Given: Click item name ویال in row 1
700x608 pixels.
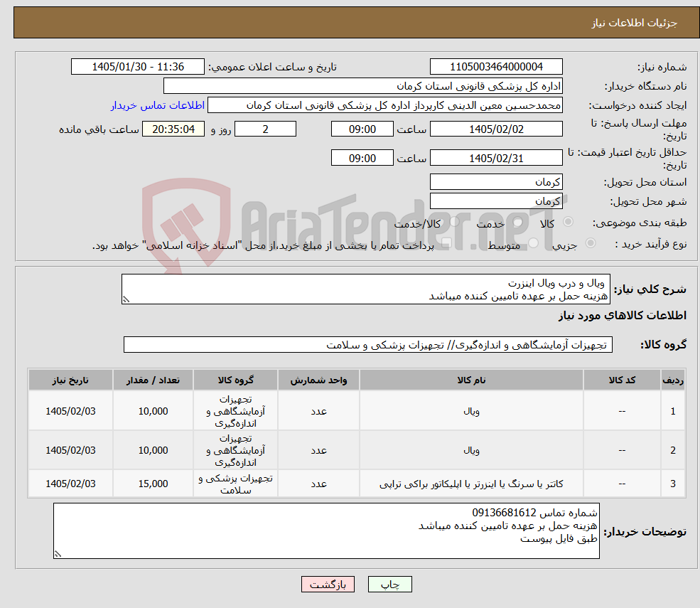Looking at the screenshot, I should click(471, 411).
